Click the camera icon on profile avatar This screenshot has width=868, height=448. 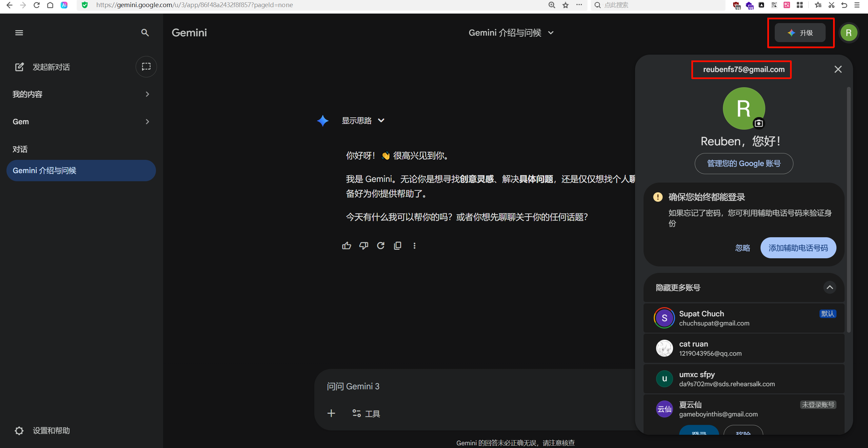click(x=759, y=123)
